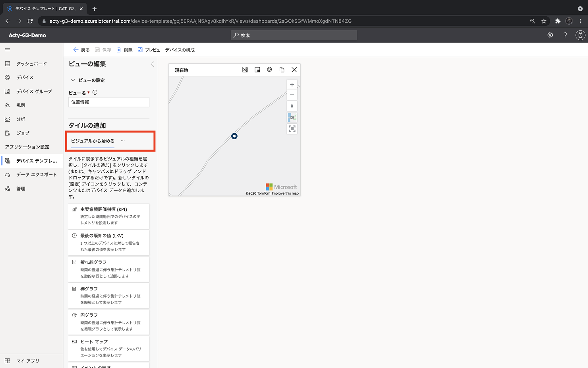Go to デバイス in the sidebar
This screenshot has height=368, width=588.
32,78
